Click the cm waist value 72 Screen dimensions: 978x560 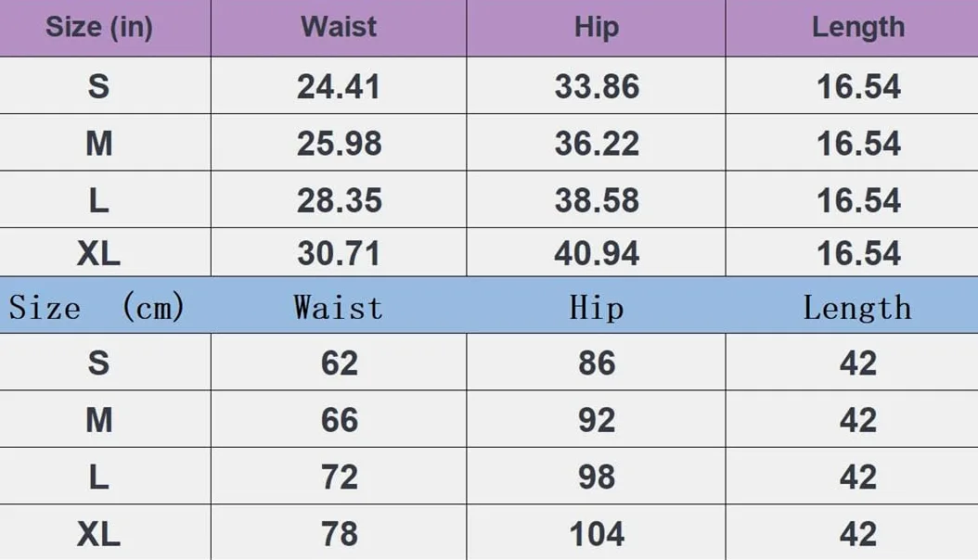click(340, 477)
